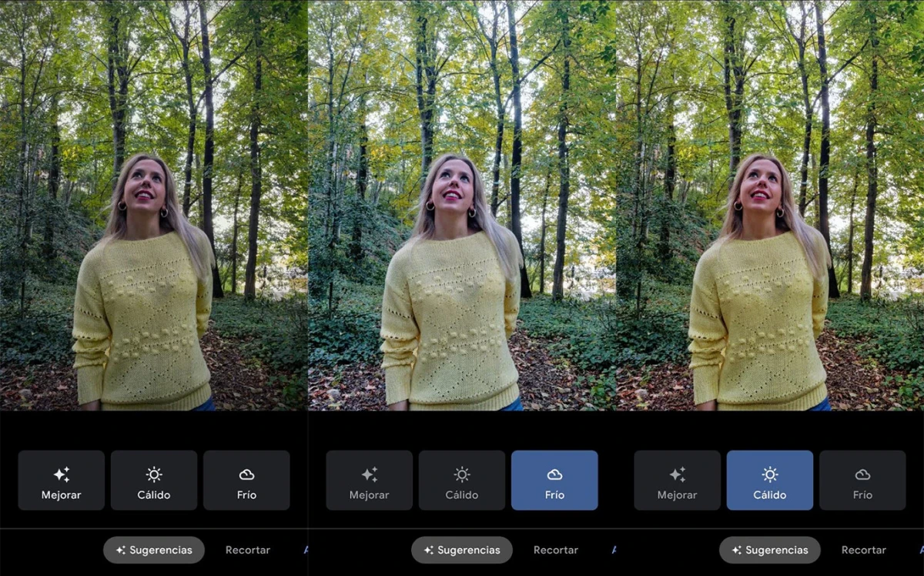Switch to Recortar tab in left screen

pos(248,550)
